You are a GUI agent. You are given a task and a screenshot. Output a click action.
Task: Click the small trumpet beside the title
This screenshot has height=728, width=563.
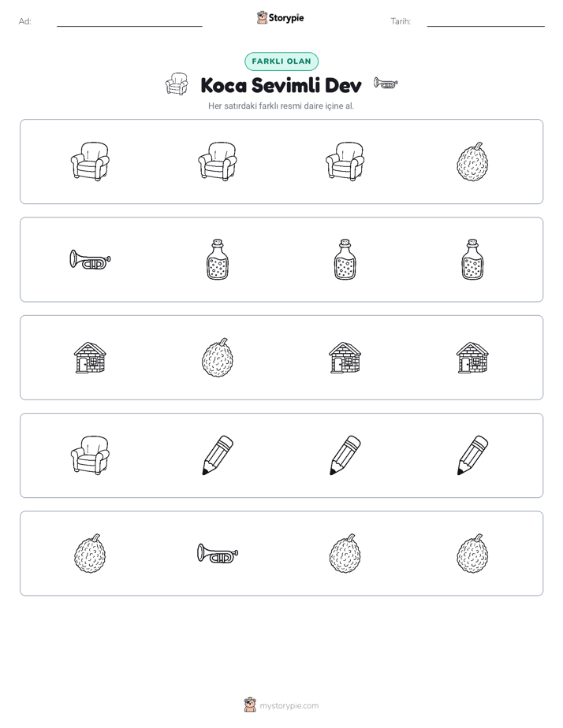pos(386,84)
